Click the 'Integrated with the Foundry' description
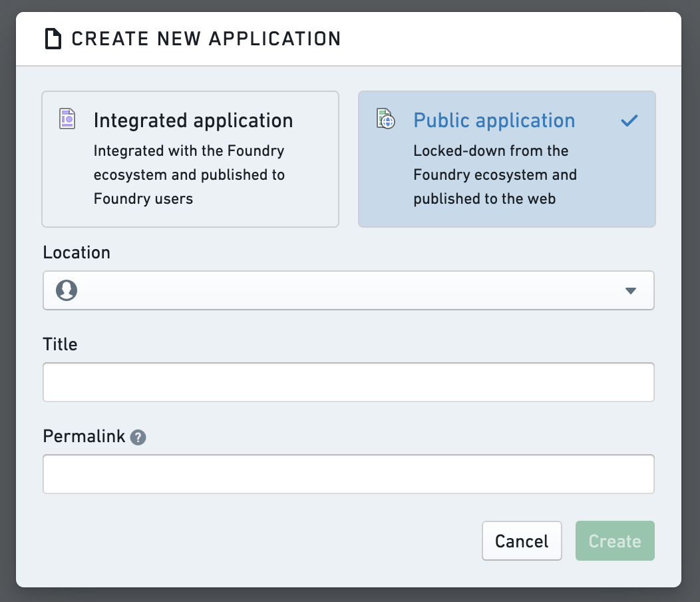The height and width of the screenshot is (602, 700). pyautogui.click(x=189, y=174)
